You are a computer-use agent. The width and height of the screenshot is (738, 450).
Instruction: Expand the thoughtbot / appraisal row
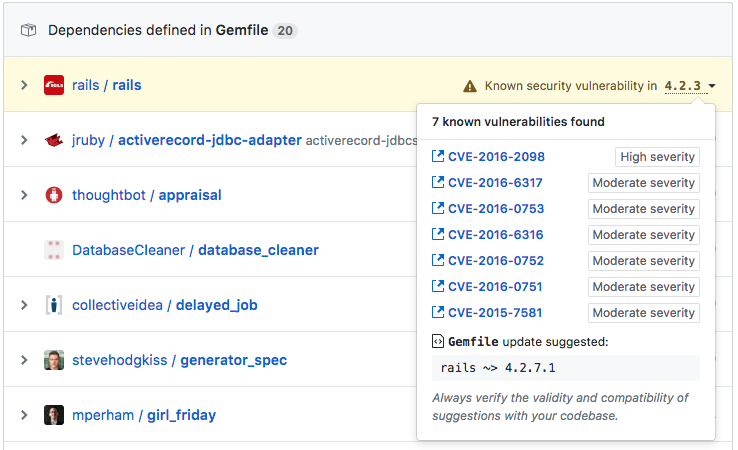tap(24, 195)
